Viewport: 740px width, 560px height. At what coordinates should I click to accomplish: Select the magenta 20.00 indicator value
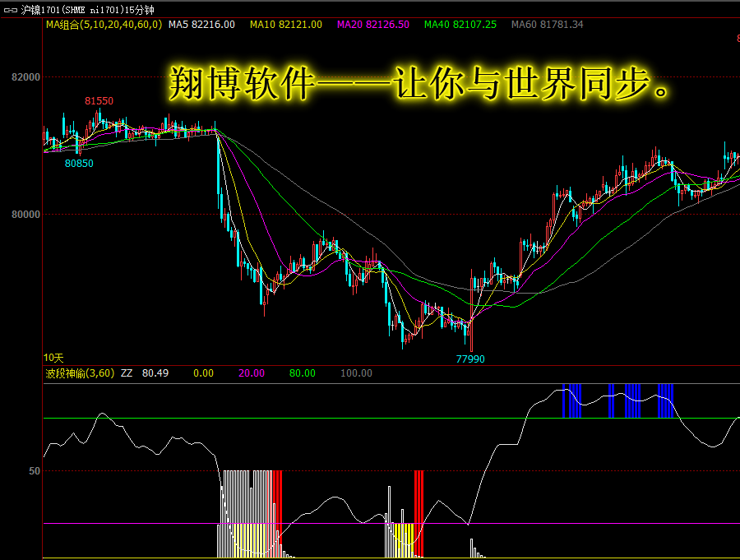[252, 373]
